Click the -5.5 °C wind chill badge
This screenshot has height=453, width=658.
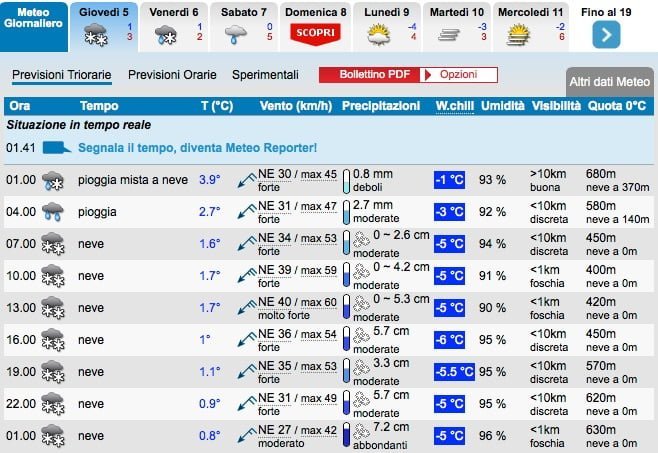454,372
